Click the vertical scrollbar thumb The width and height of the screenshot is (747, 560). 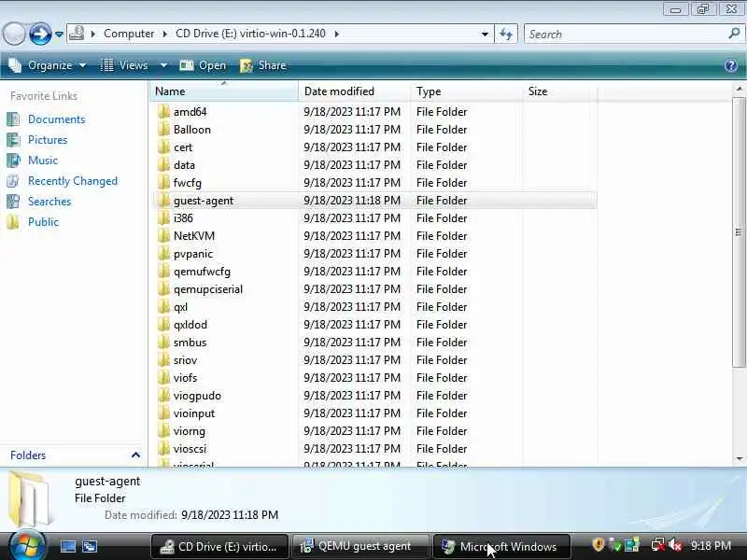(x=739, y=232)
